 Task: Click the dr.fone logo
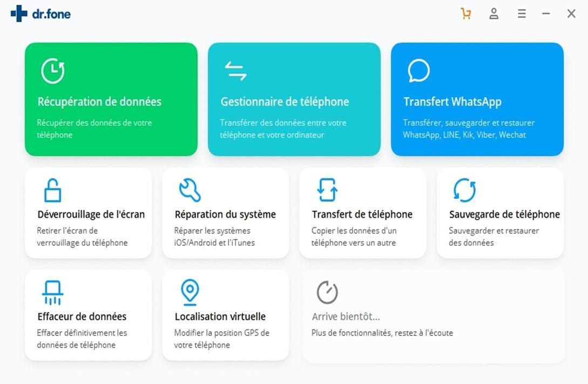40,14
